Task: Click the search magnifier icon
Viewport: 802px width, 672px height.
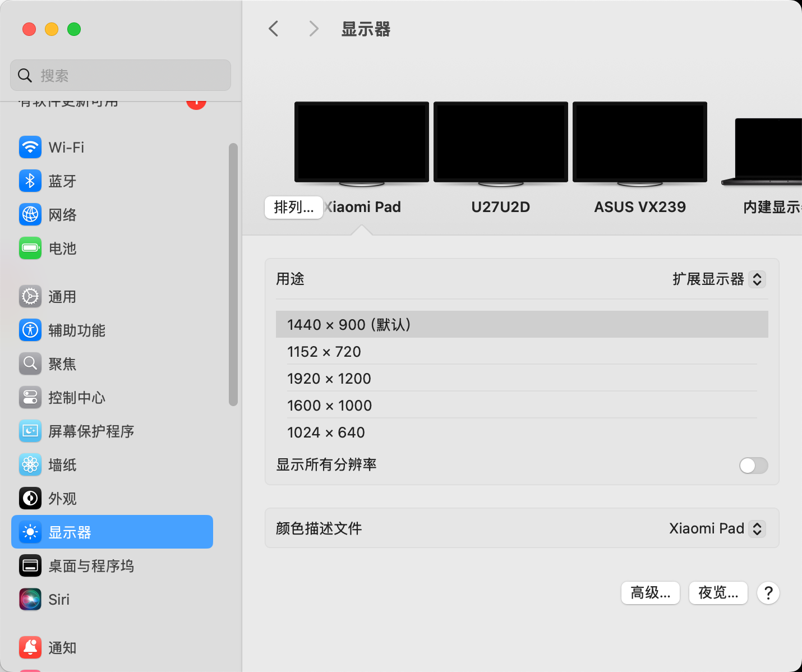Action: click(x=25, y=75)
